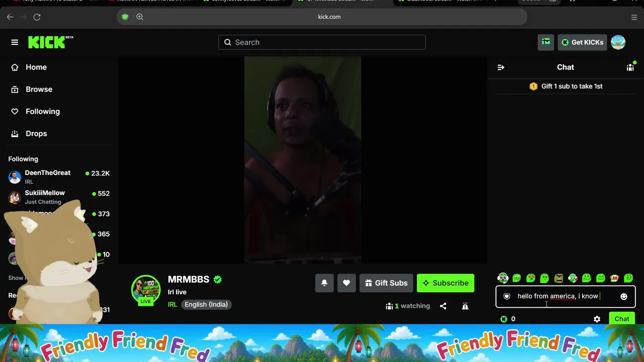The width and height of the screenshot is (644, 362).
Task: Open Browse in sidebar
Action: tap(39, 89)
